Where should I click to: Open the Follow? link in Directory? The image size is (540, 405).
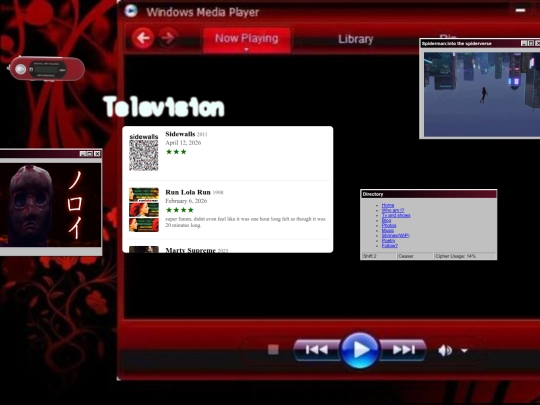click(390, 246)
